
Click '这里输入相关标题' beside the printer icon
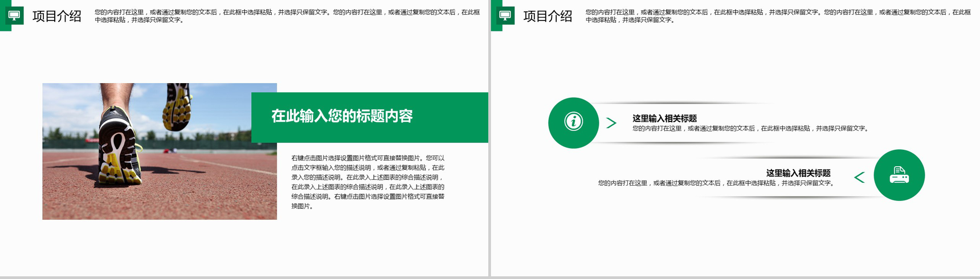click(x=798, y=173)
